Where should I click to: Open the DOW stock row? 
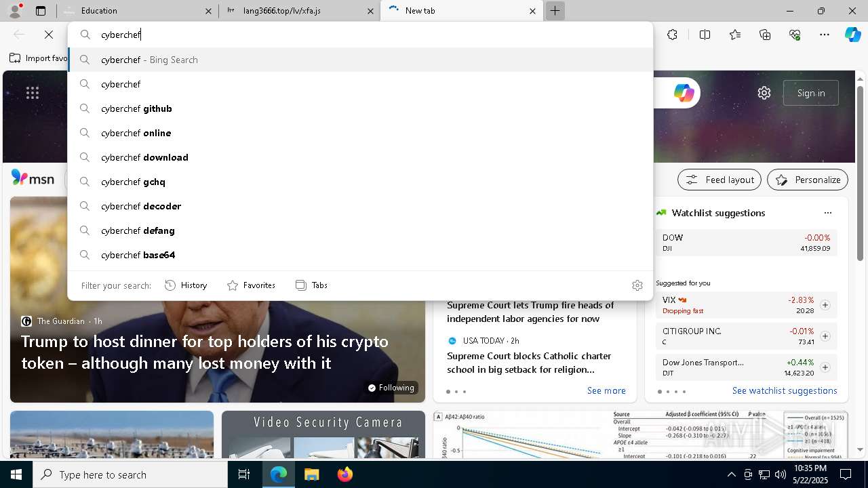point(747,243)
